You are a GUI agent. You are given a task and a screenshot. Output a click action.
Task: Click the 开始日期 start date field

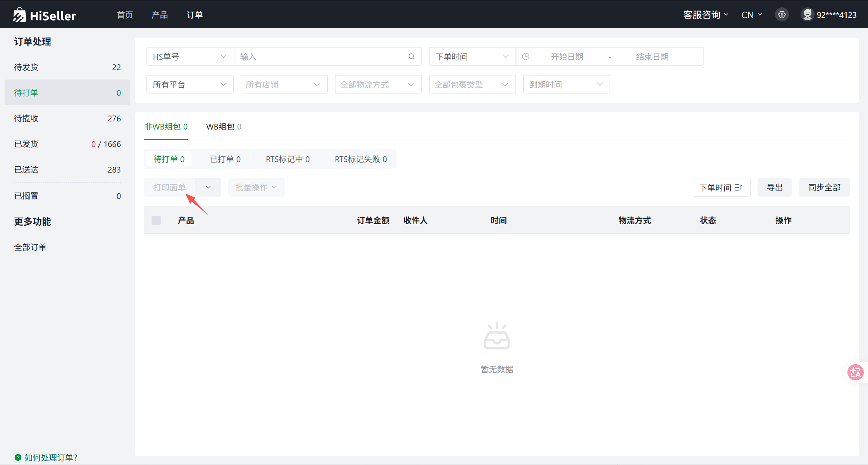[567, 57]
